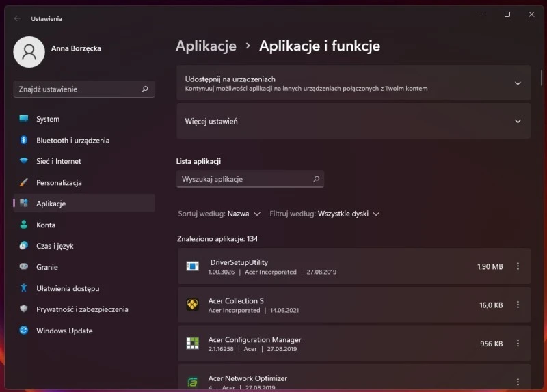Open Windows Update page
Screen dimensions: 547x392
(x=84, y=331)
